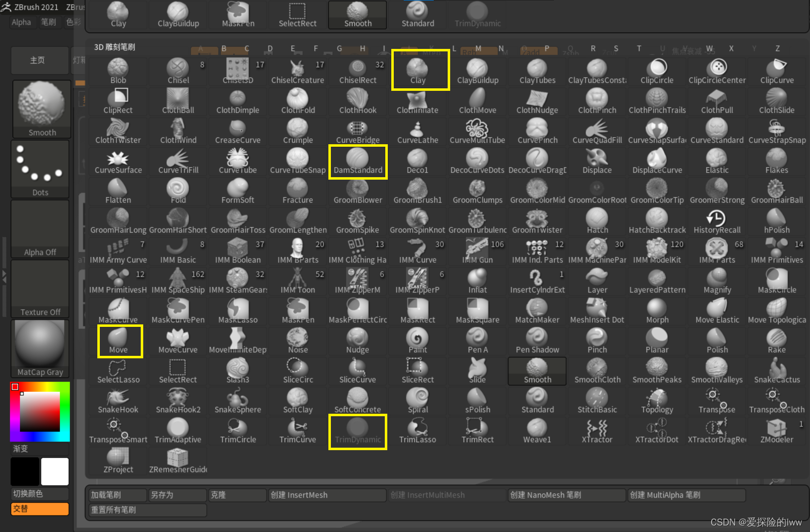
Task: Choose the Morph brush
Action: (x=657, y=310)
